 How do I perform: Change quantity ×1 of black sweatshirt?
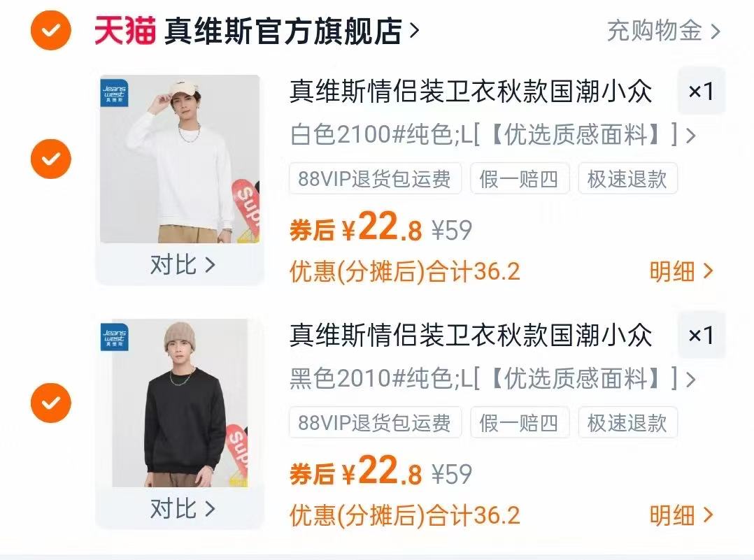tap(701, 335)
